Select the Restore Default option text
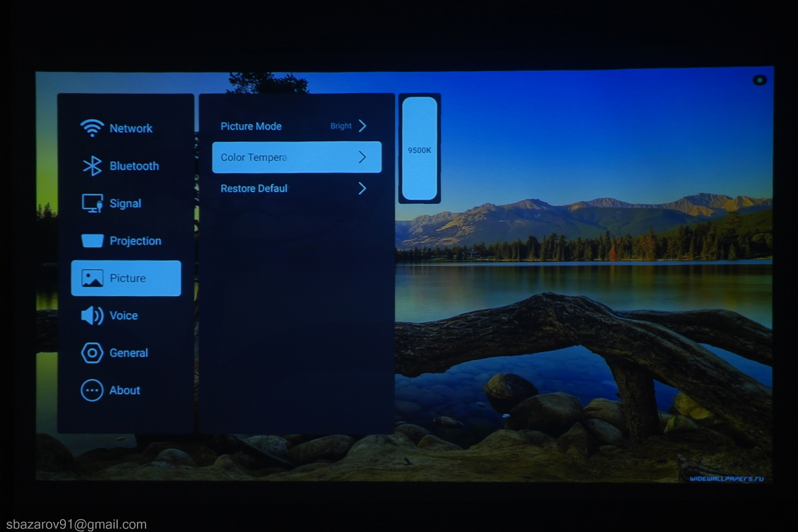This screenshot has width=798, height=532. [254, 188]
